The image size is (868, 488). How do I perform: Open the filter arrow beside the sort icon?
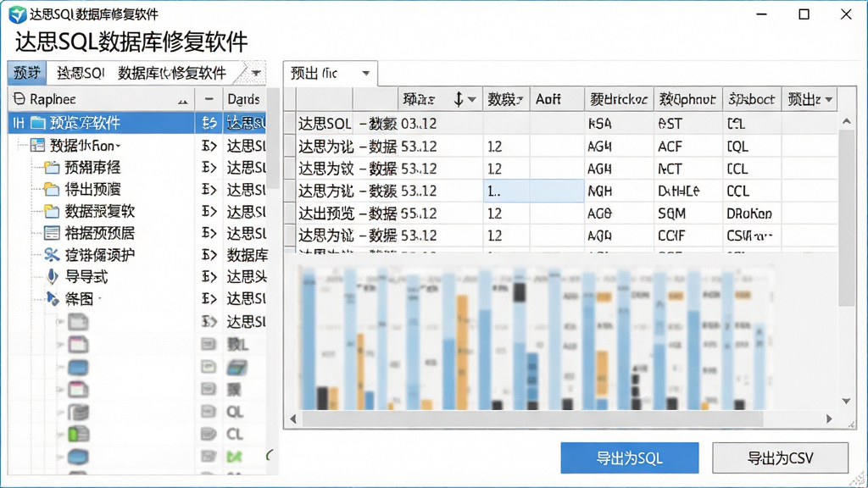tap(472, 100)
